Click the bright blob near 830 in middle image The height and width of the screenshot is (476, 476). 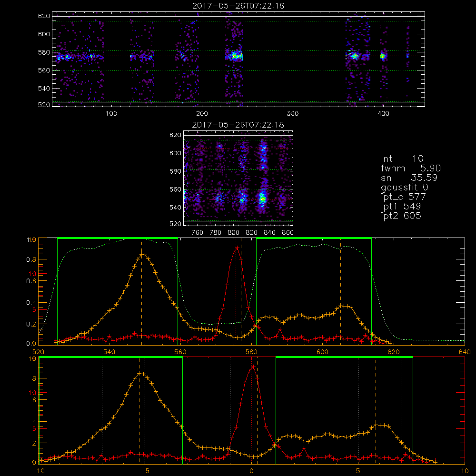[263, 199]
